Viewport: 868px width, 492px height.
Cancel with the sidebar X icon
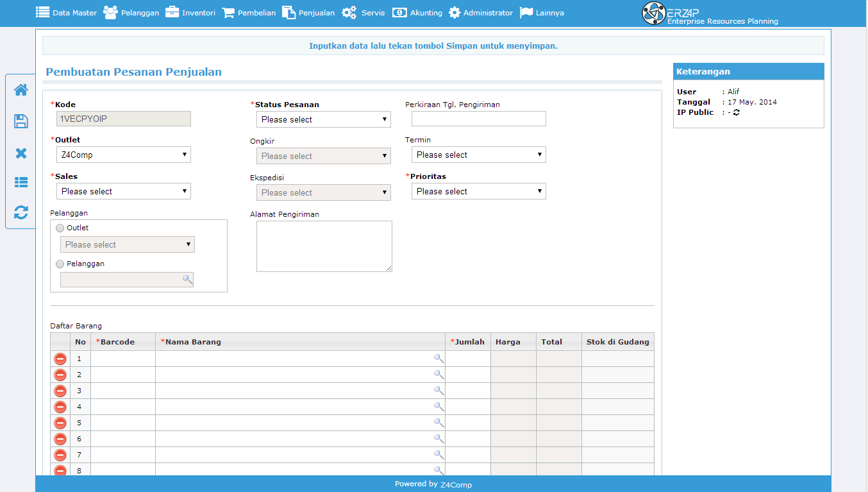[x=21, y=153]
